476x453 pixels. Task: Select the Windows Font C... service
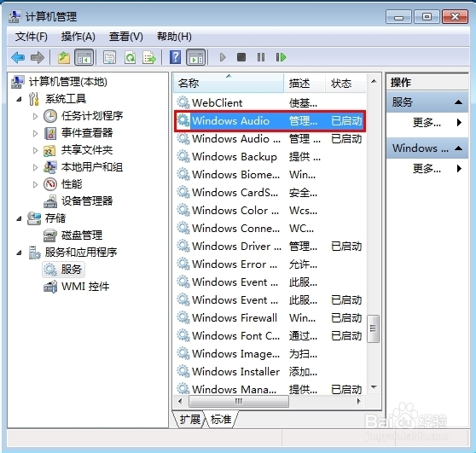tap(270, 335)
